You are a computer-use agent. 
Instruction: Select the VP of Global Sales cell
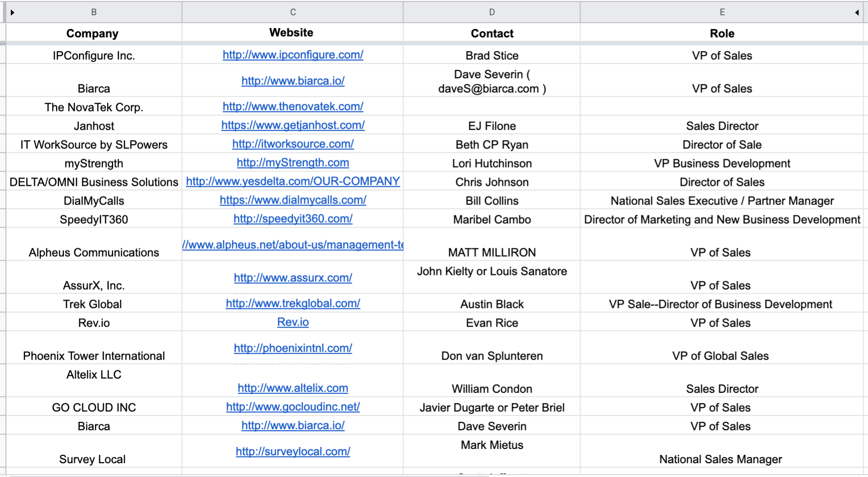point(722,348)
